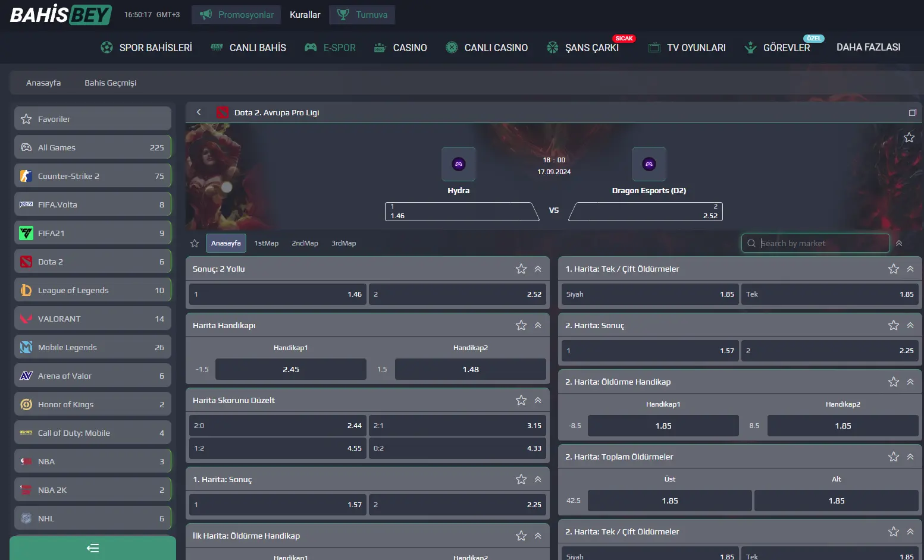Click pop-out window icon in header
This screenshot has height=560, width=924.
click(x=913, y=112)
